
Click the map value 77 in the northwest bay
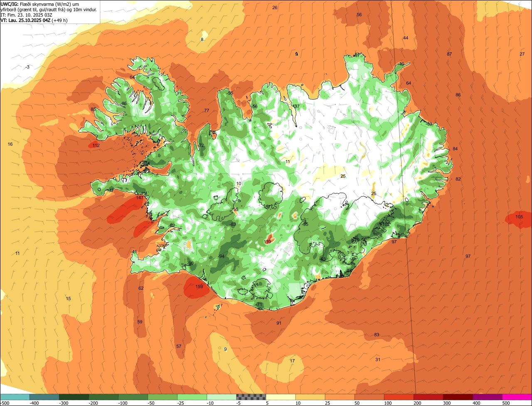[207, 110]
